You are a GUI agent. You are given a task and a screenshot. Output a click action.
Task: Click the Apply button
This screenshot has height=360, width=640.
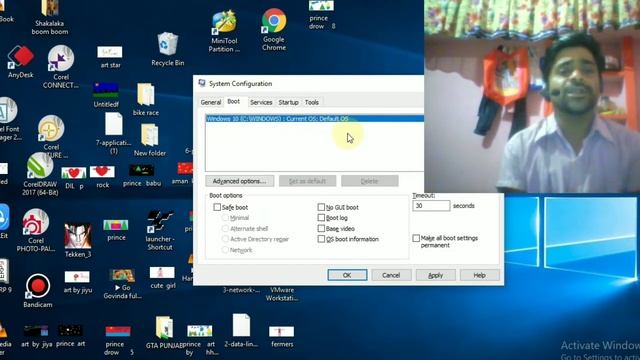point(435,276)
